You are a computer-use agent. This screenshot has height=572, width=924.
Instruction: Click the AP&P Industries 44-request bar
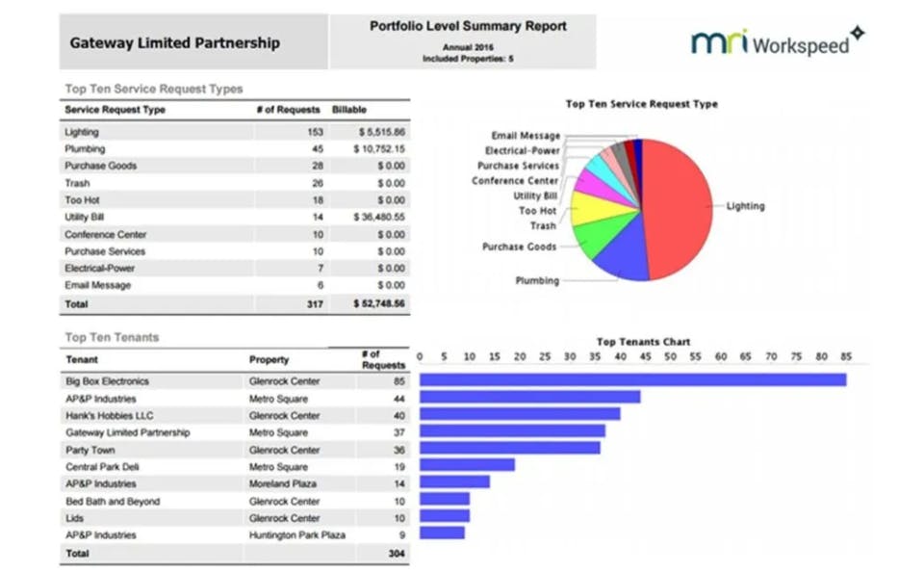click(529, 397)
